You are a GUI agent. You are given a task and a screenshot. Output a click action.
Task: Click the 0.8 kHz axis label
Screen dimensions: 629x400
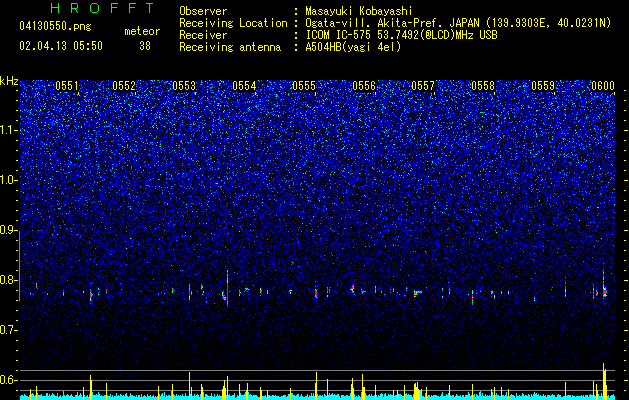point(8,280)
